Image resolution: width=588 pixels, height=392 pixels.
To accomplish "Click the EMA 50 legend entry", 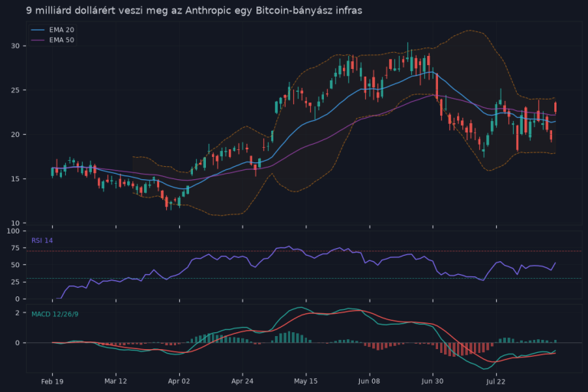I will tap(53, 40).
